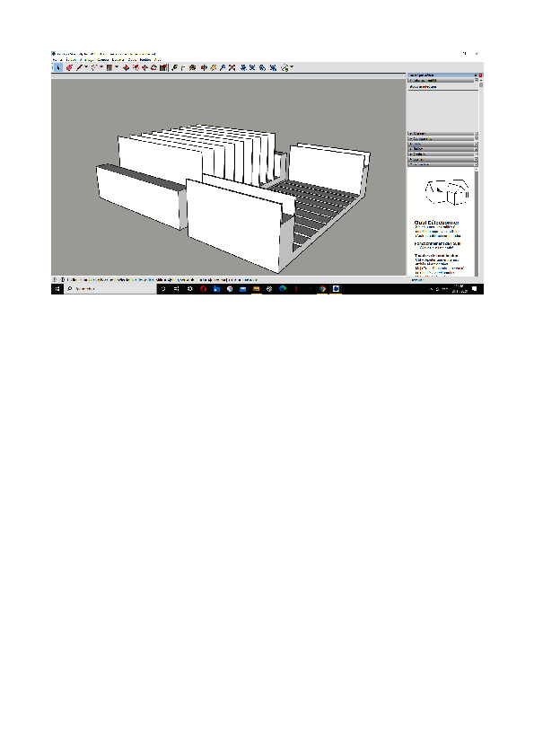Collapse the Entity Info panel header
Viewport: 534px width, 756px height.
click(x=441, y=81)
